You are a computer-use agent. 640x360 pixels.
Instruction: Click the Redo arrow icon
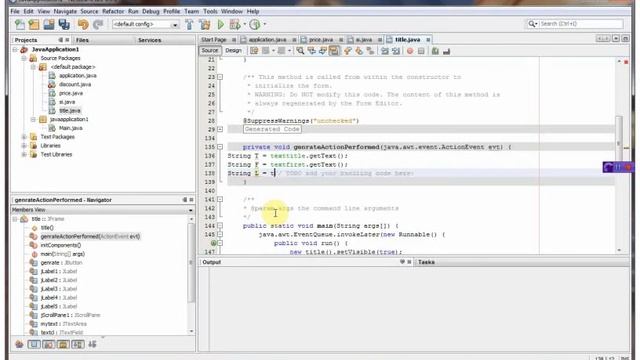coord(98,24)
